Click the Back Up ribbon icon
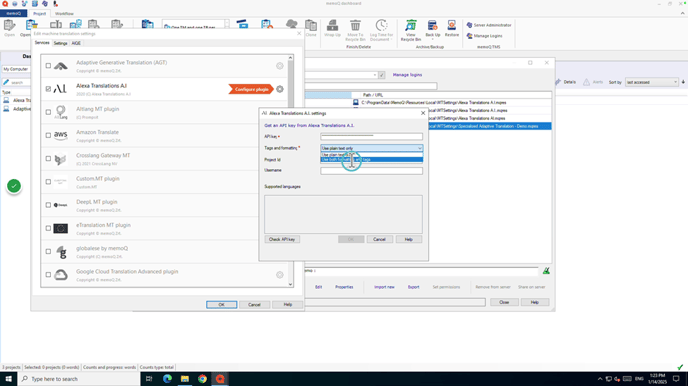Viewport: 688px width, 386px height. [432, 29]
